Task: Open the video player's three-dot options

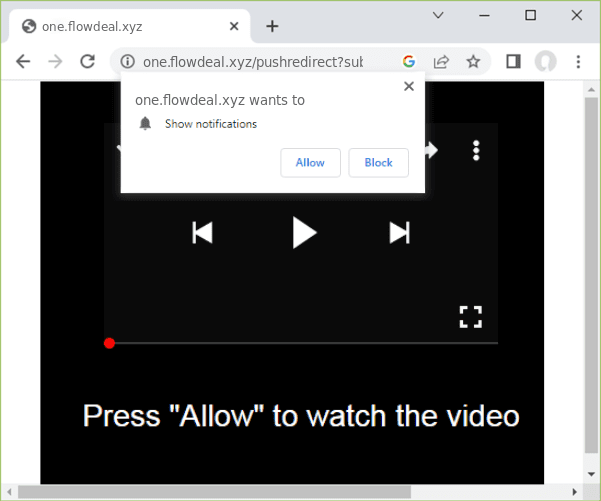Action: 476,151
